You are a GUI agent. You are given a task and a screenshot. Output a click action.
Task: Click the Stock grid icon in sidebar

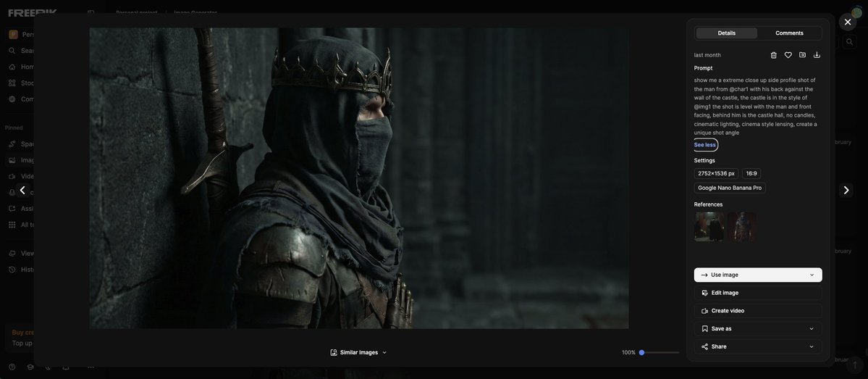point(12,83)
